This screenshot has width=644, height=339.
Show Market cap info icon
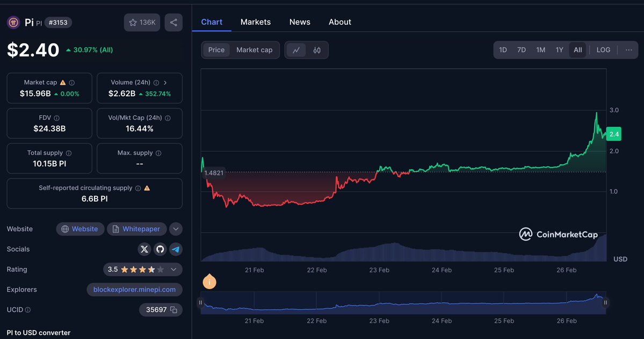[x=72, y=83]
